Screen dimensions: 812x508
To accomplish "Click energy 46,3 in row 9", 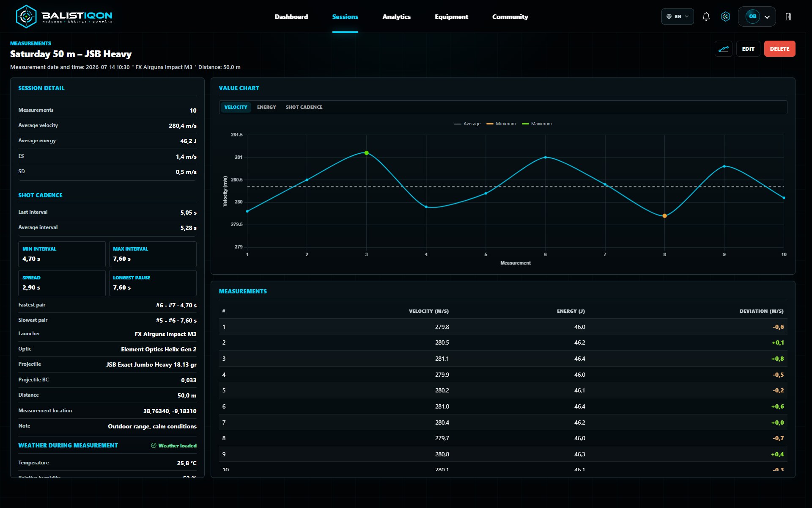I will tap(579, 454).
